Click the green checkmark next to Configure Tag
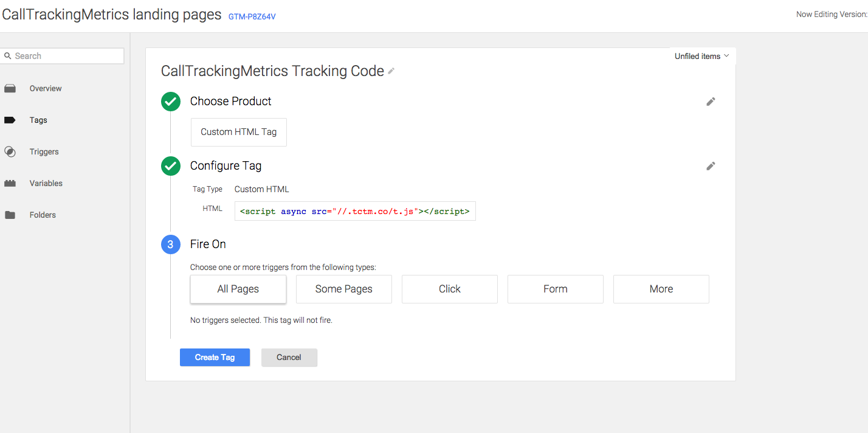 171,165
